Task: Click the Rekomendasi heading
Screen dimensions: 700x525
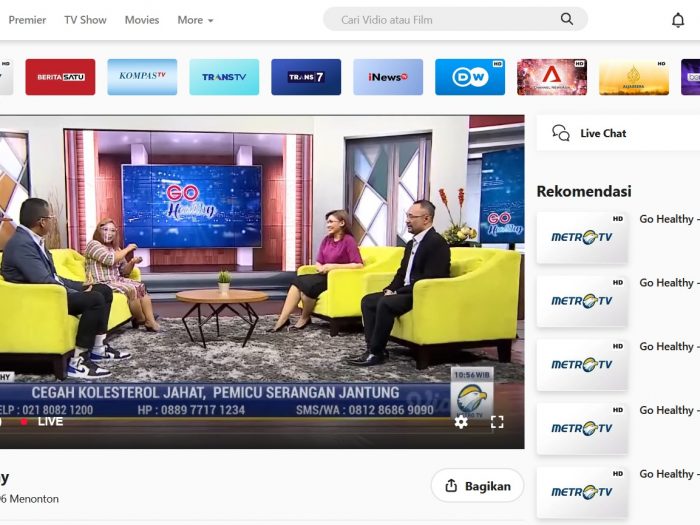Action: [x=584, y=192]
